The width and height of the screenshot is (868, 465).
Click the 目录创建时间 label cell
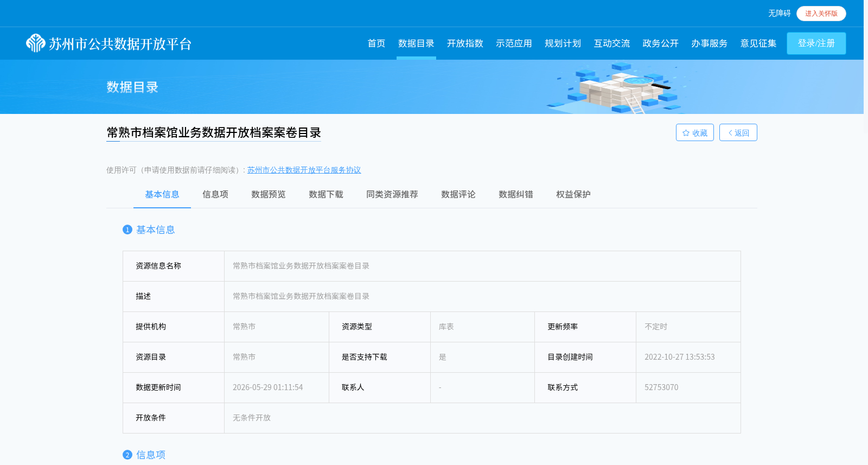coord(585,357)
